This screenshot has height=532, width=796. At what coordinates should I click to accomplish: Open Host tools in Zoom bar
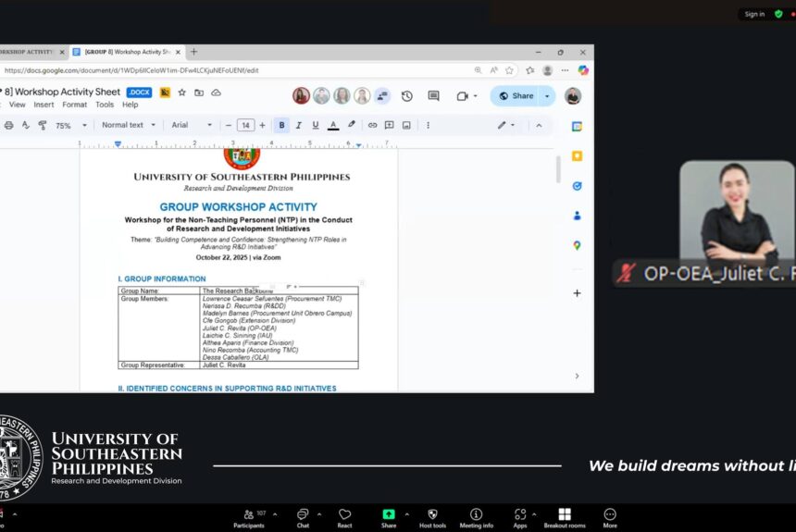point(432,518)
